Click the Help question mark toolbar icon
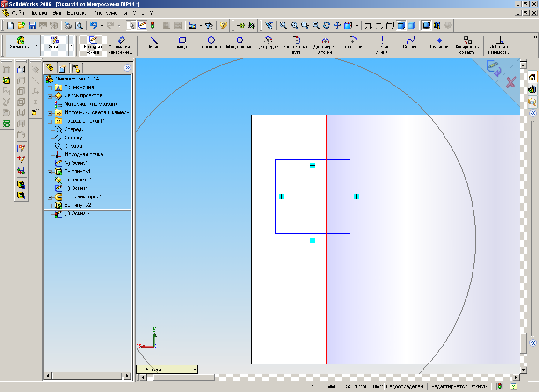Image resolution: width=539 pixels, height=392 pixels. coord(224,25)
